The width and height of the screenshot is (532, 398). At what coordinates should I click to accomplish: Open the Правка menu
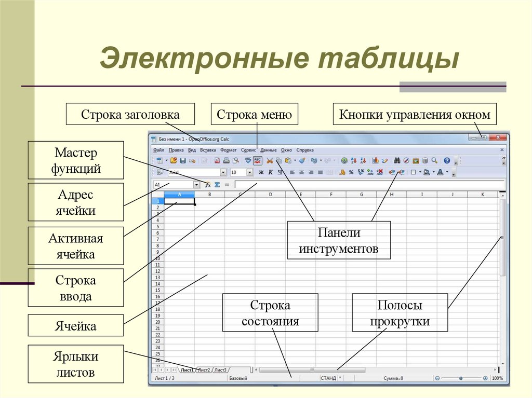(176, 150)
